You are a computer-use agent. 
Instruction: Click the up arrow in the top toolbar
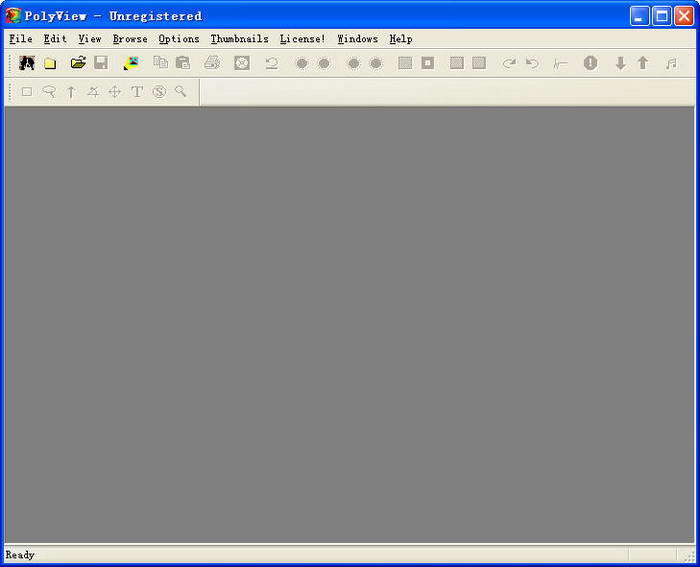(x=642, y=63)
